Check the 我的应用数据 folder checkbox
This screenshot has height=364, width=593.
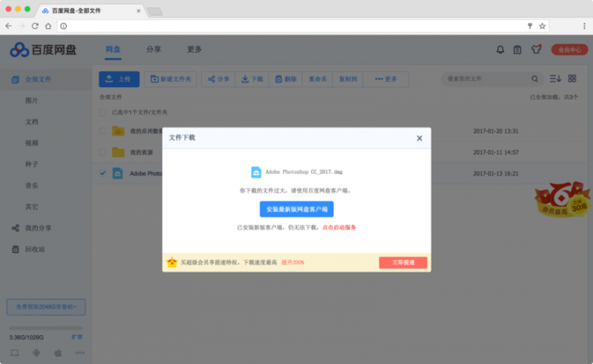point(102,131)
